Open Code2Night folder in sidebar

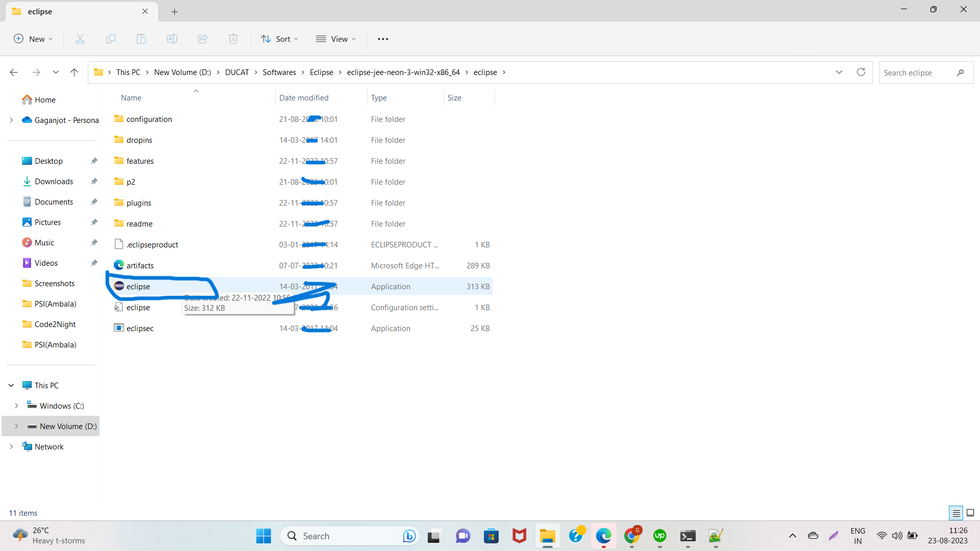(x=49, y=324)
